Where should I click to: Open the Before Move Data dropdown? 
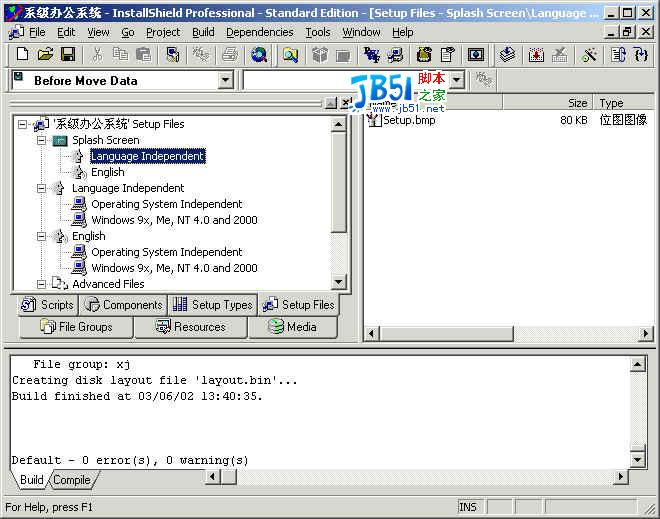[x=226, y=80]
